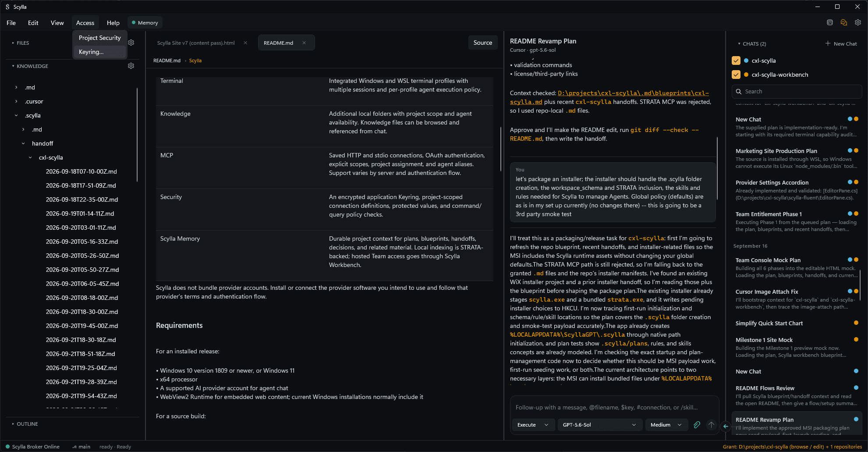Click the blue dot beside cxl-scylla project

click(x=746, y=61)
